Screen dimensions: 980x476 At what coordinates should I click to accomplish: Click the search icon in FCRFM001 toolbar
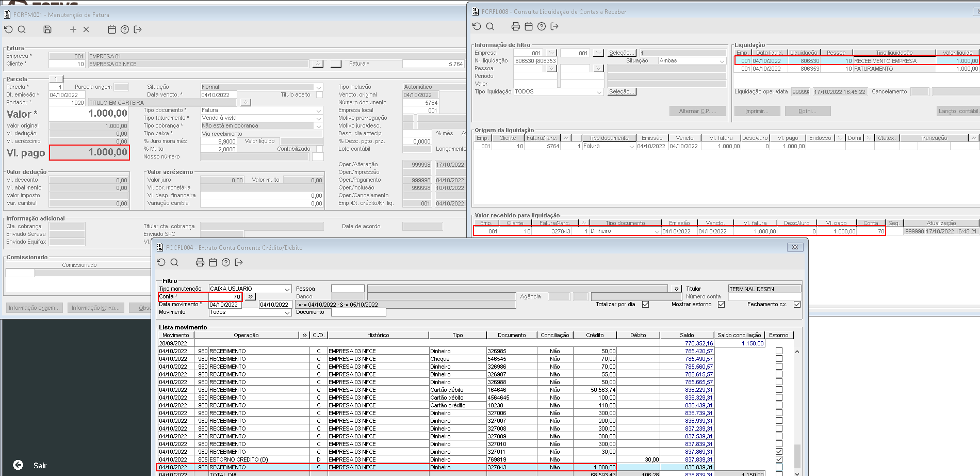(x=22, y=29)
